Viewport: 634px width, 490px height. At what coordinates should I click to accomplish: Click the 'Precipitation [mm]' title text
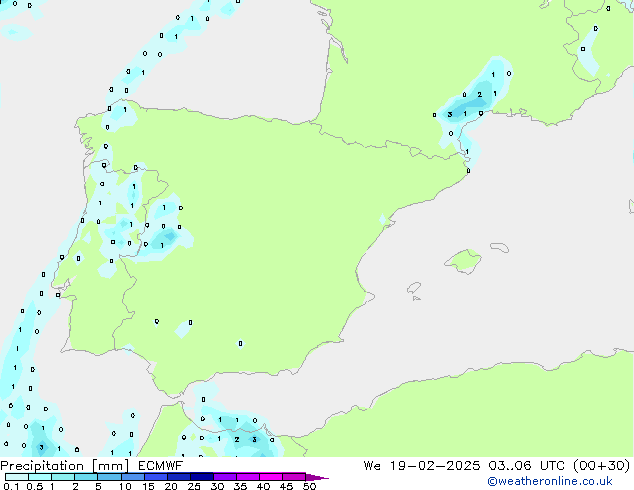(65, 466)
